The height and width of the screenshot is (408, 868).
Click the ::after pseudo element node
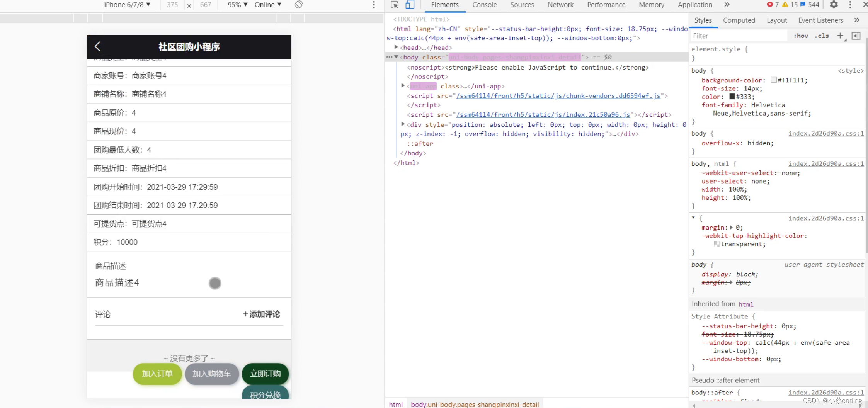pos(420,143)
